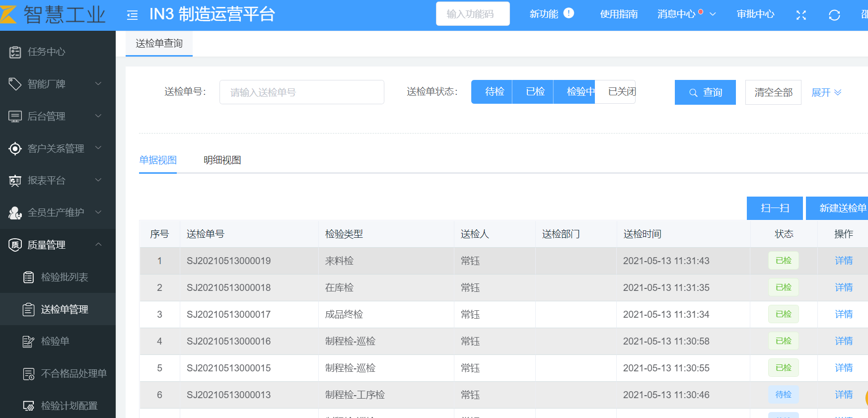This screenshot has height=418, width=868.
Task: Open 检验单 in the sidebar
Action: [x=55, y=341]
